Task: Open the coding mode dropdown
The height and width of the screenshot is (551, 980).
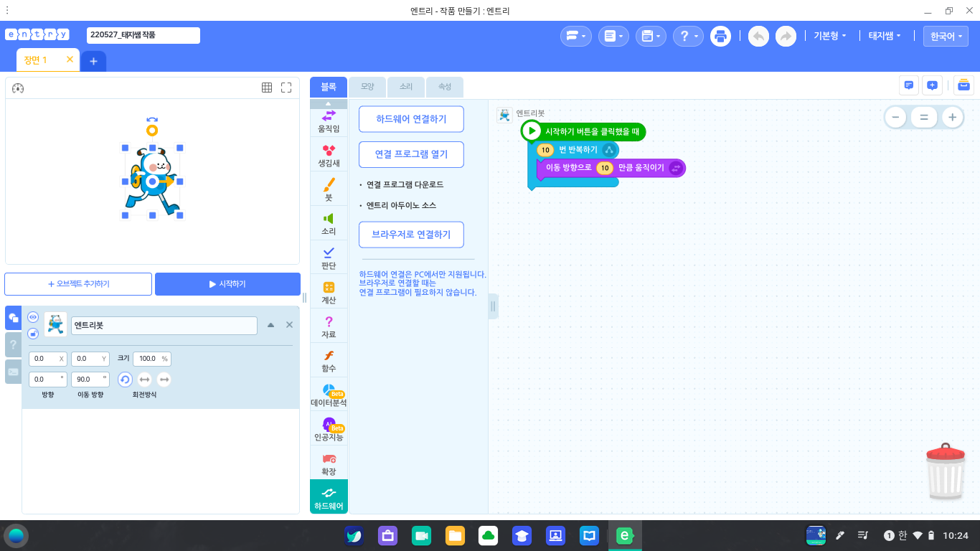Action: pyautogui.click(x=576, y=36)
